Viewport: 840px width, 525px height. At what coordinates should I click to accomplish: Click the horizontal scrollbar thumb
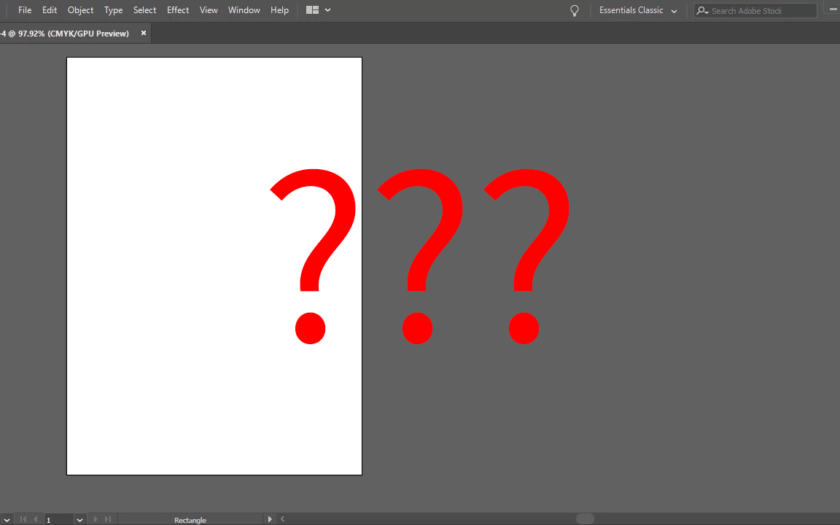[x=585, y=519]
